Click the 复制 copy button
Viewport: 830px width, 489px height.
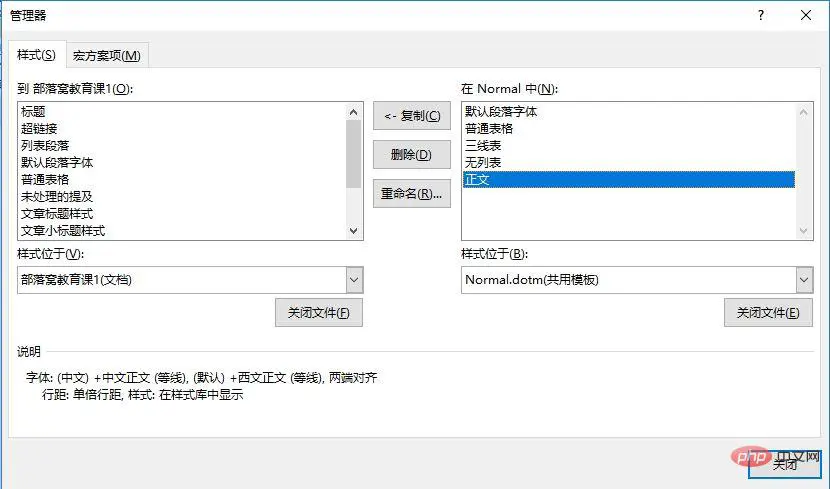[x=412, y=116]
